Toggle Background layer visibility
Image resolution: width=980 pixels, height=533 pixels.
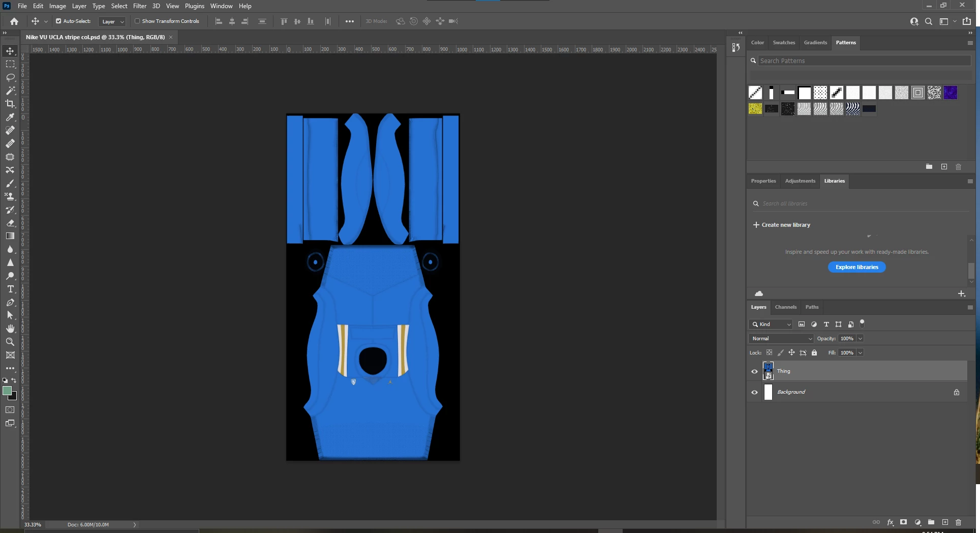(754, 392)
